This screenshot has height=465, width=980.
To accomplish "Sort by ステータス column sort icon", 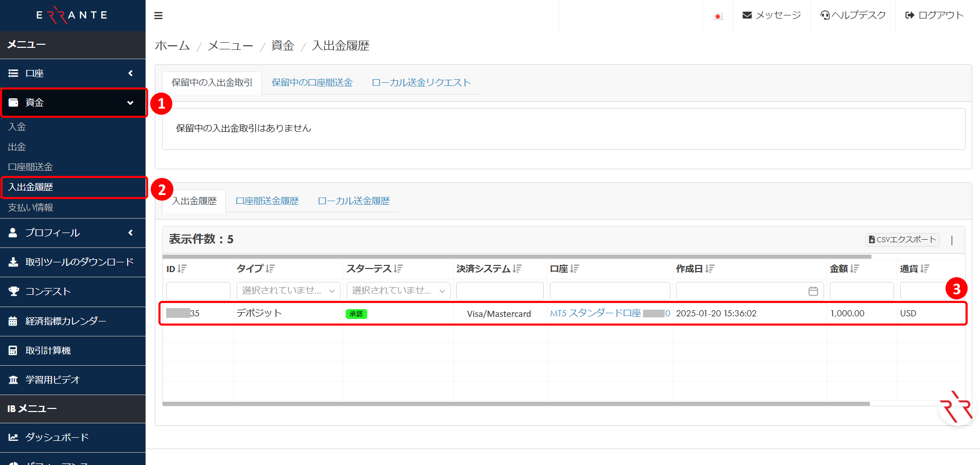I will tap(398, 269).
